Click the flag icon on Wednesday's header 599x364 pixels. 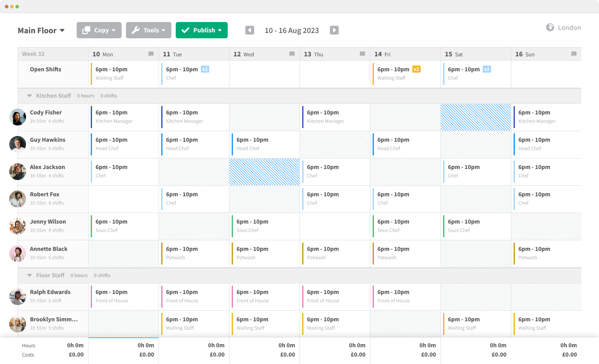[292, 54]
